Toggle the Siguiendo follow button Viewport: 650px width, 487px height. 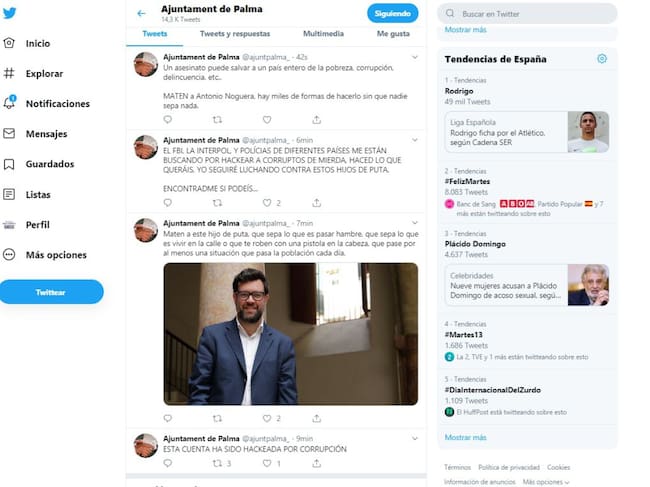point(392,14)
